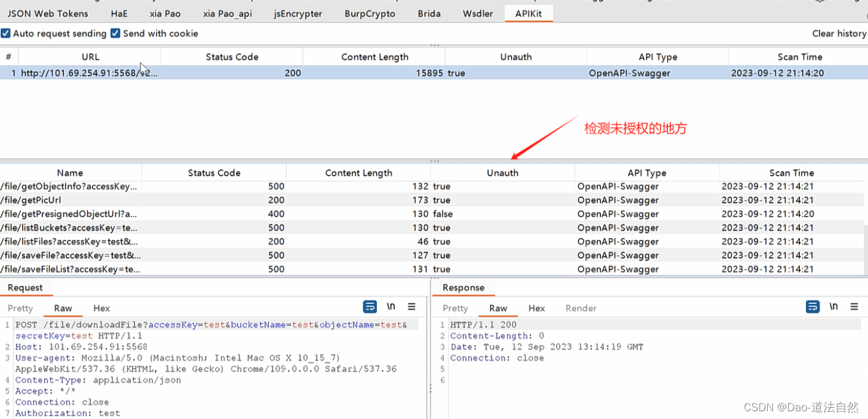
Task: Uncheck Send with cookie
Action: click(x=115, y=33)
